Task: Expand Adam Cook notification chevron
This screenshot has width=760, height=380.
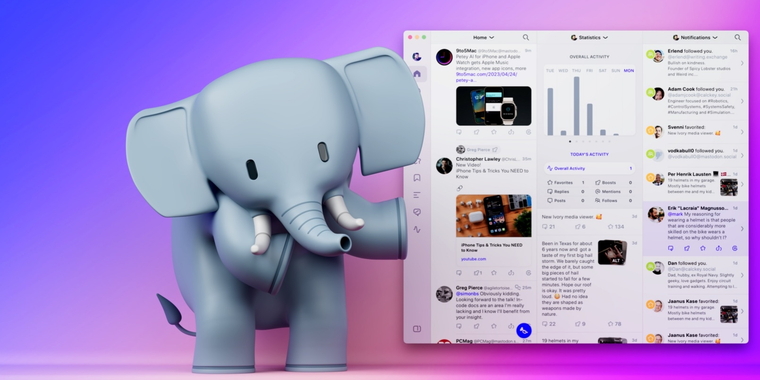Action: point(742,101)
